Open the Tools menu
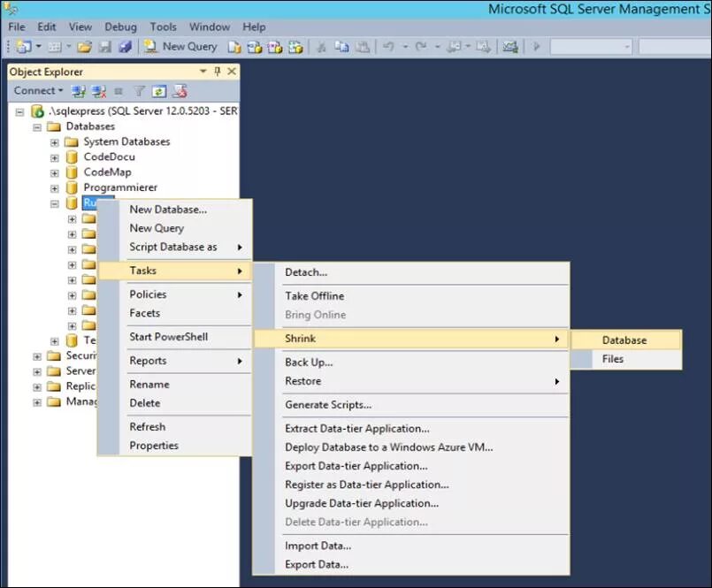The width and height of the screenshot is (712, 588). click(x=163, y=27)
